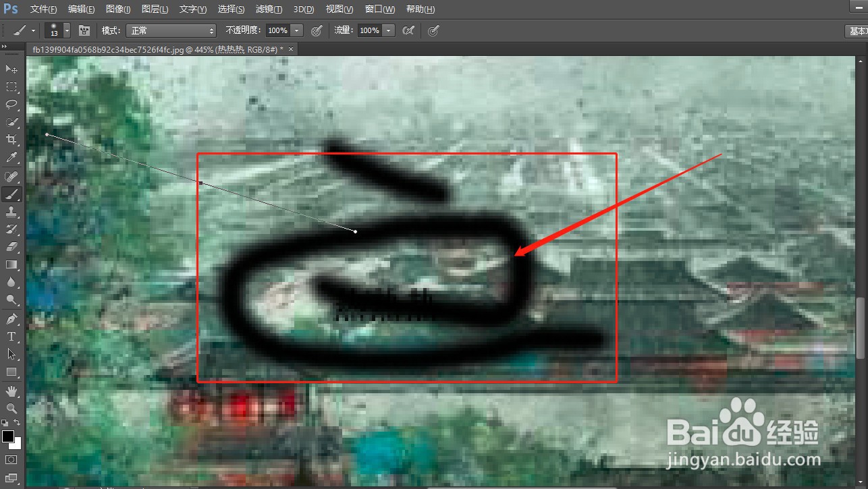Open the flow slider dropdown arrow
Screen dimensions: 868x489
(389, 30)
